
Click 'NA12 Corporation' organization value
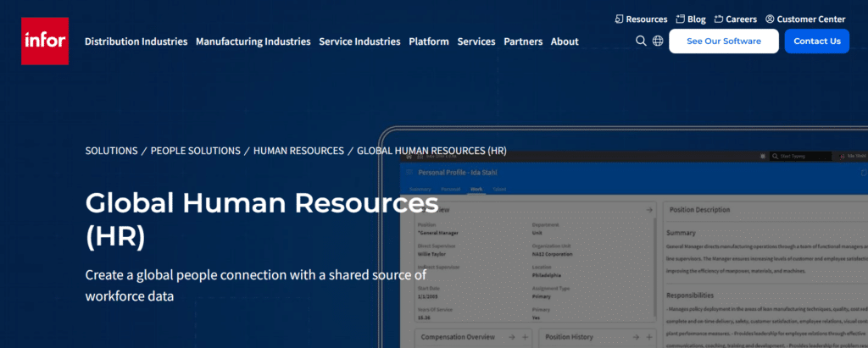click(x=553, y=254)
